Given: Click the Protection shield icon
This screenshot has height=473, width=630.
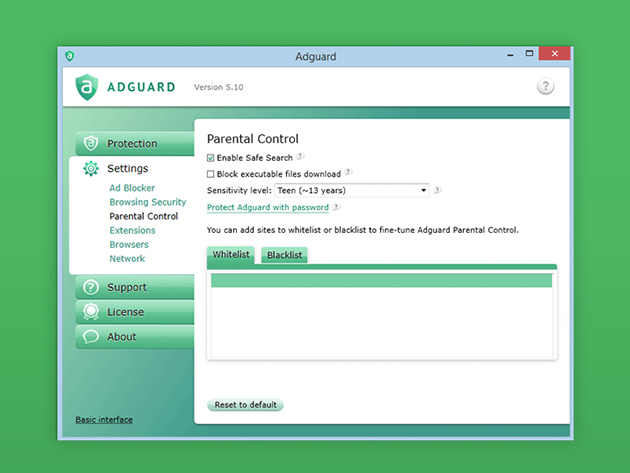Looking at the screenshot, I should pyautogui.click(x=91, y=143).
